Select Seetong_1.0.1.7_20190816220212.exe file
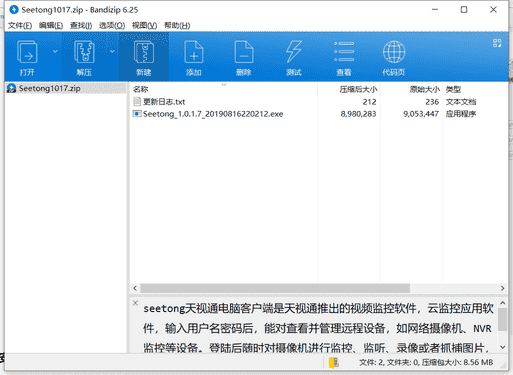This screenshot has width=513, height=375. click(213, 114)
